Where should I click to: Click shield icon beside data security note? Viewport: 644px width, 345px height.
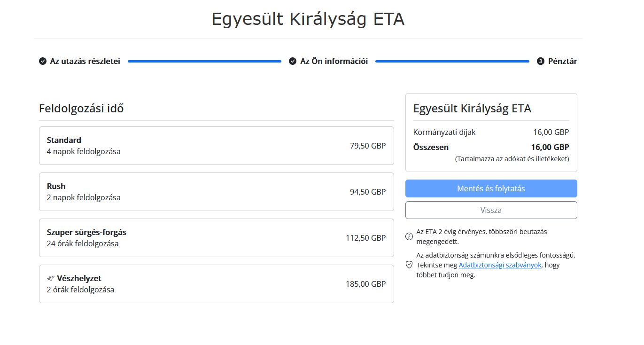[x=409, y=265]
